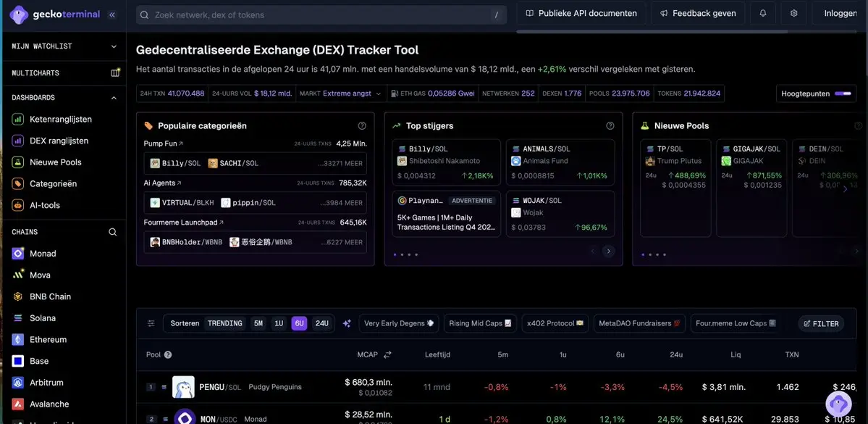Open the Ketenranglijsten dashboard icon
Screen dimensions: 868x424
click(18, 119)
